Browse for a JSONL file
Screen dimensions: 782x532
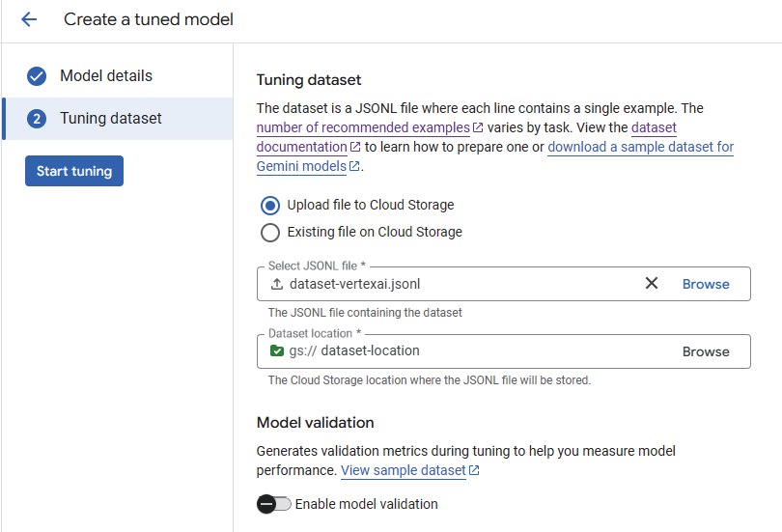click(x=706, y=284)
